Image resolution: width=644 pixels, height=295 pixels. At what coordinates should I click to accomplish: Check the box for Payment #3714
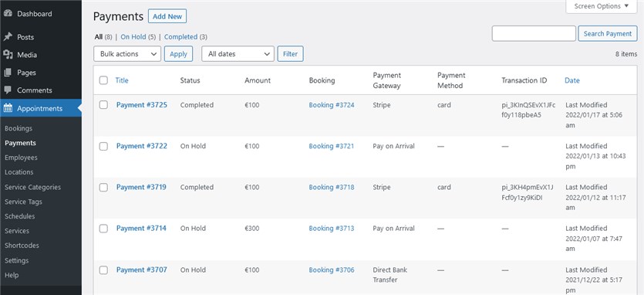[103, 229]
